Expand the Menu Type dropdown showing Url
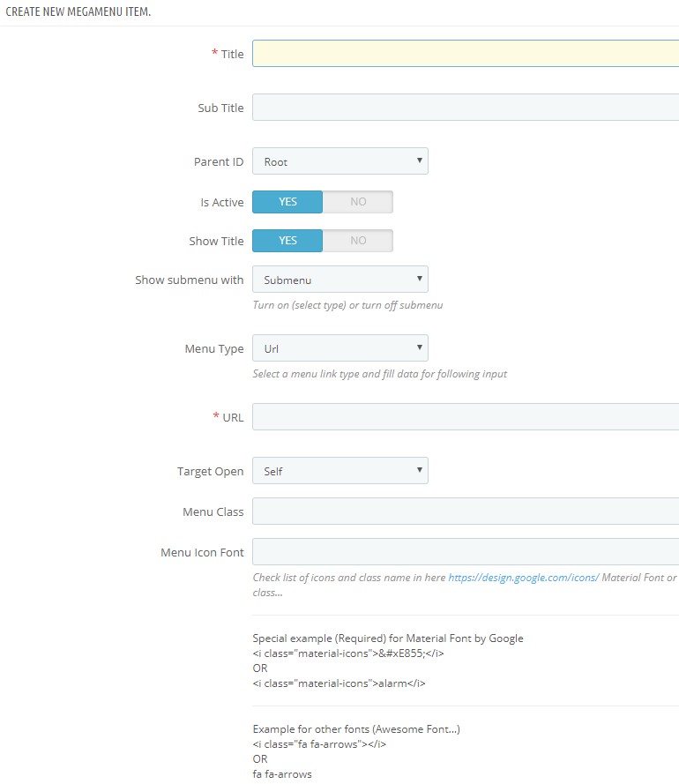Viewport: 679px width, 784px height. point(340,348)
